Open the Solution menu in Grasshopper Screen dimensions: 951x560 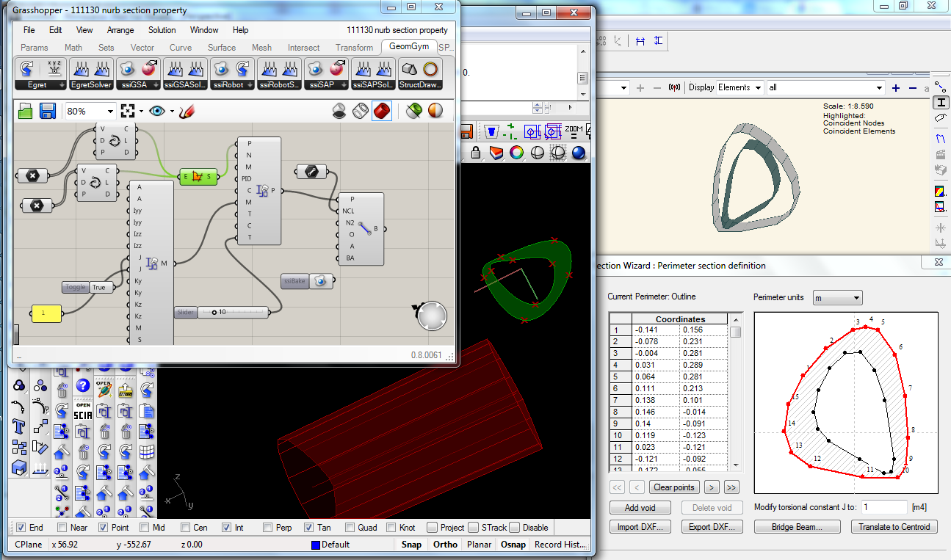[162, 30]
